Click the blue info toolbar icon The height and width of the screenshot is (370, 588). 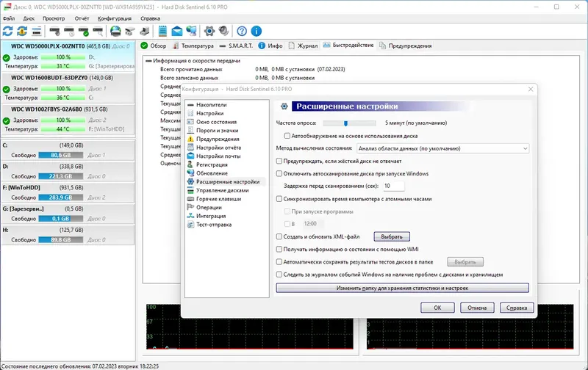[256, 31]
